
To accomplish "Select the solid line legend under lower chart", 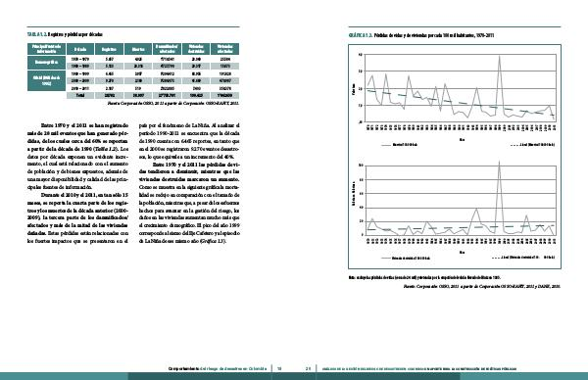I will point(406,258).
